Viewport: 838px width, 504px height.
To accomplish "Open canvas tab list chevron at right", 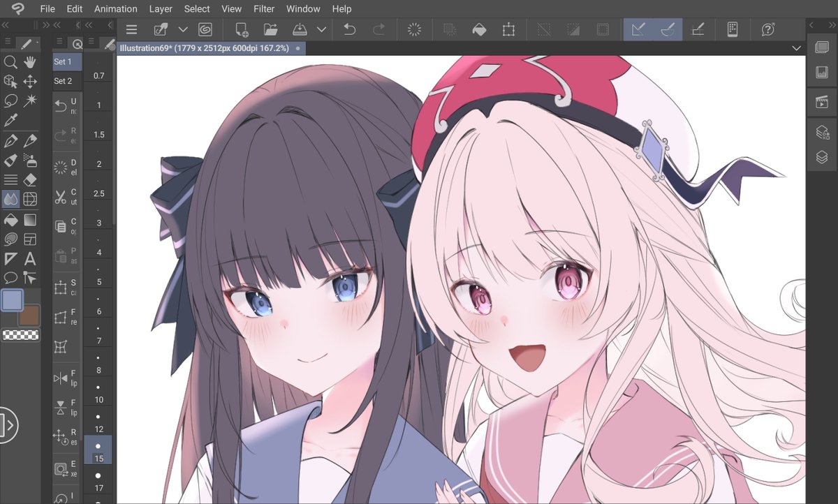I will pyautogui.click(x=797, y=48).
